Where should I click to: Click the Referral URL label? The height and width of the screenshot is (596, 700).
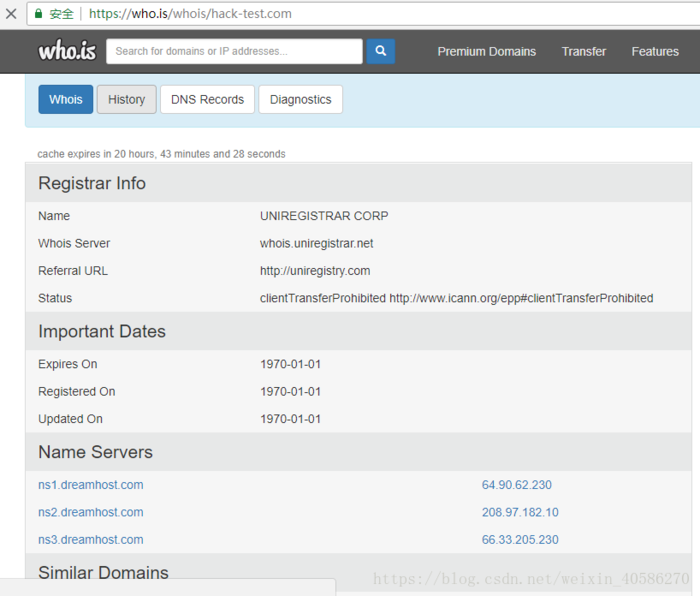[73, 271]
